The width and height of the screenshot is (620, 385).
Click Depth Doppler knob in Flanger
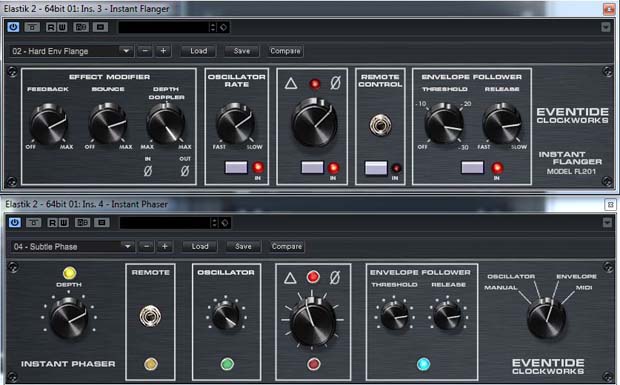tap(166, 124)
